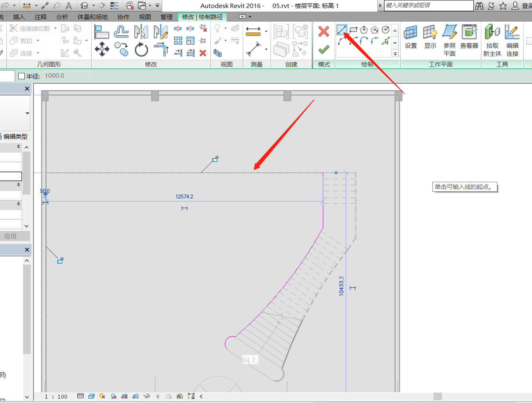Open the type selector dropdown arrow

point(27,114)
